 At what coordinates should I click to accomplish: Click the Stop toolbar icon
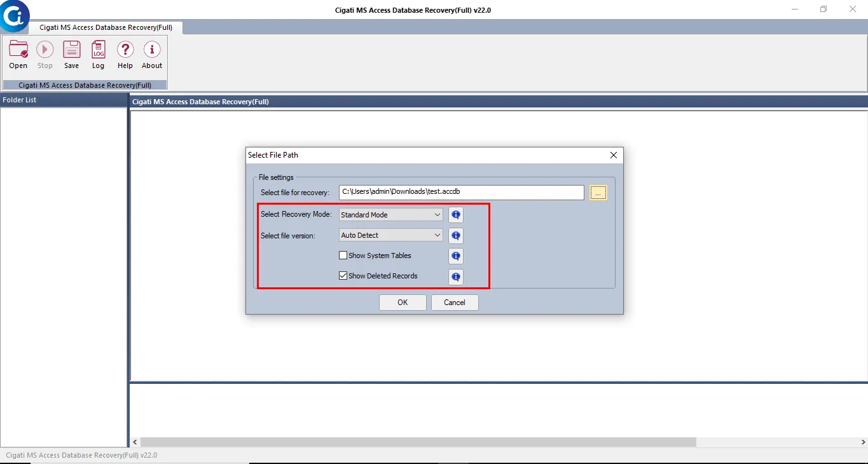pos(45,54)
